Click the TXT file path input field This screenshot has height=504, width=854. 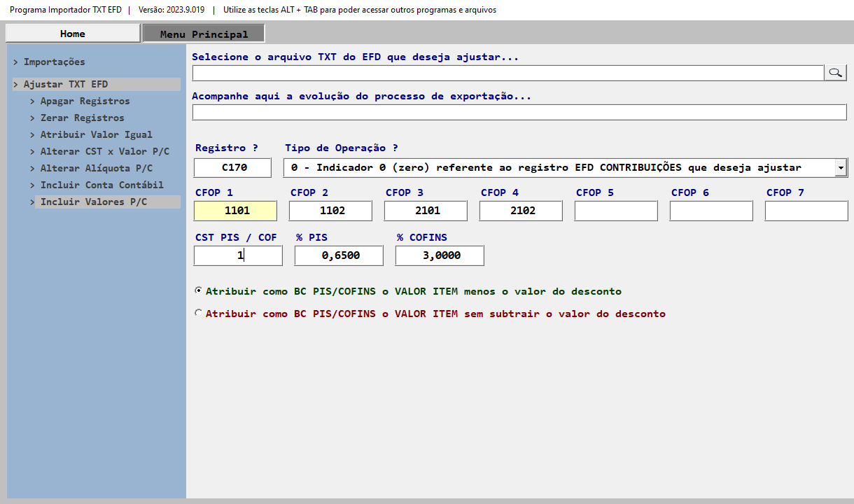pyautogui.click(x=507, y=73)
